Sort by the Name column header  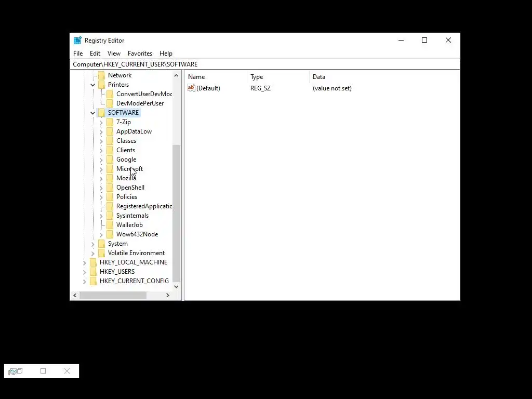(x=216, y=77)
